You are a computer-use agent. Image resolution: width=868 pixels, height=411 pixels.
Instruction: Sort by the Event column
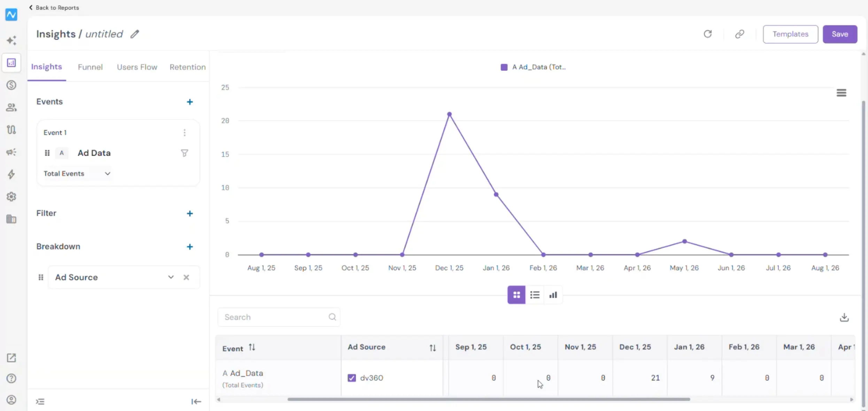pyautogui.click(x=252, y=348)
